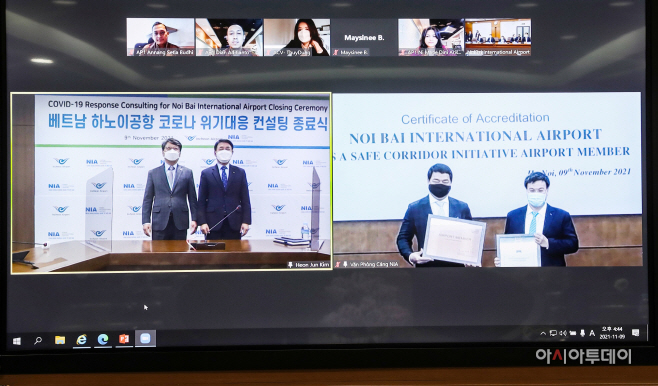Open File Explorer from the taskbar
This screenshot has height=386, width=658.
click(x=60, y=340)
